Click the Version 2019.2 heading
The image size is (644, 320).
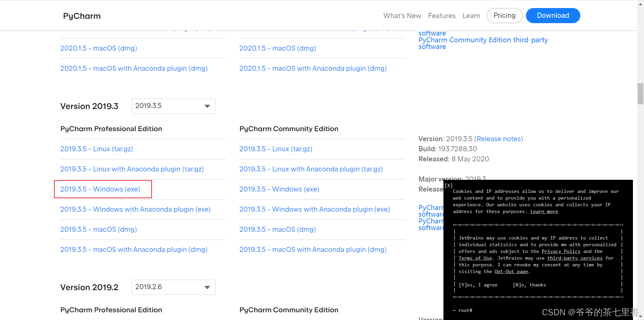point(89,287)
